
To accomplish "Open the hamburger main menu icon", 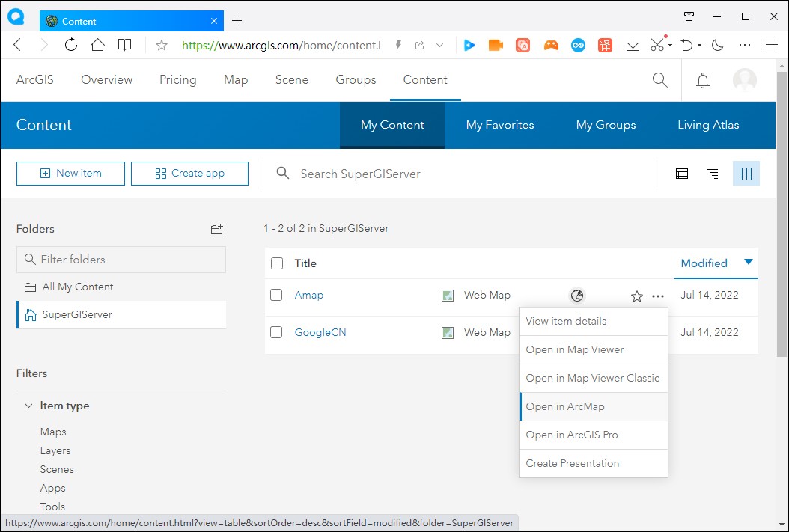I will coord(772,45).
